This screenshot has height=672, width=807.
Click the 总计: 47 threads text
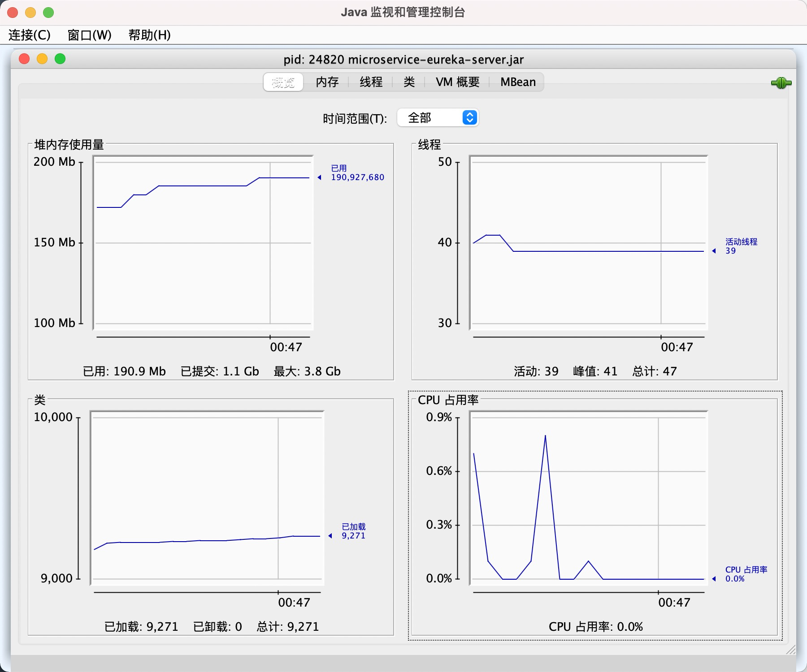(655, 371)
